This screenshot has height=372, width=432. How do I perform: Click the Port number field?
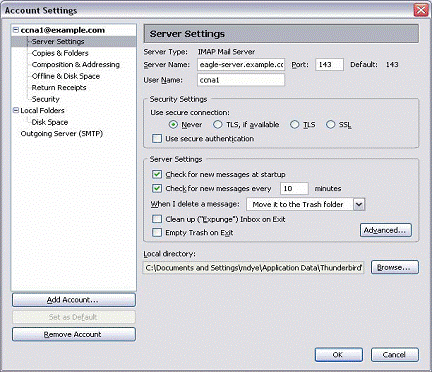[329, 64]
